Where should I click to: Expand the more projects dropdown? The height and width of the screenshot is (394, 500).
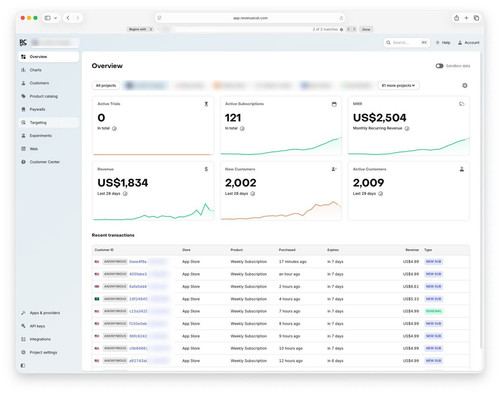point(398,86)
